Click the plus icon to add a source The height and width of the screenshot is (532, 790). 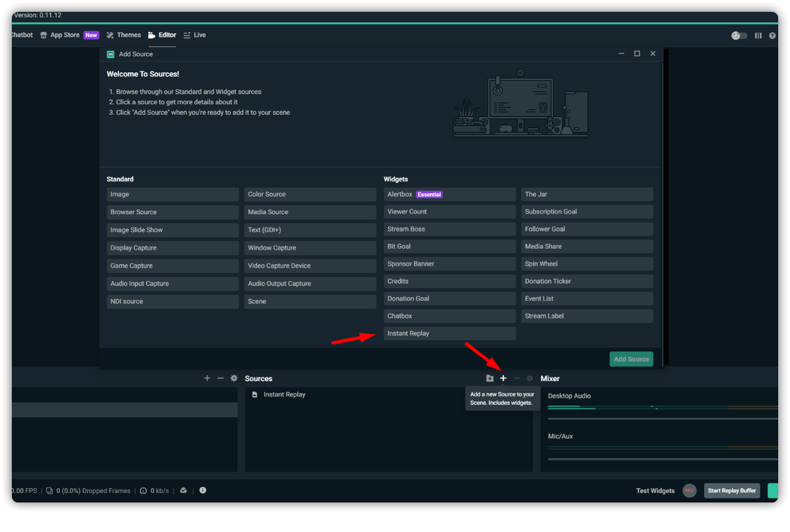pos(503,378)
